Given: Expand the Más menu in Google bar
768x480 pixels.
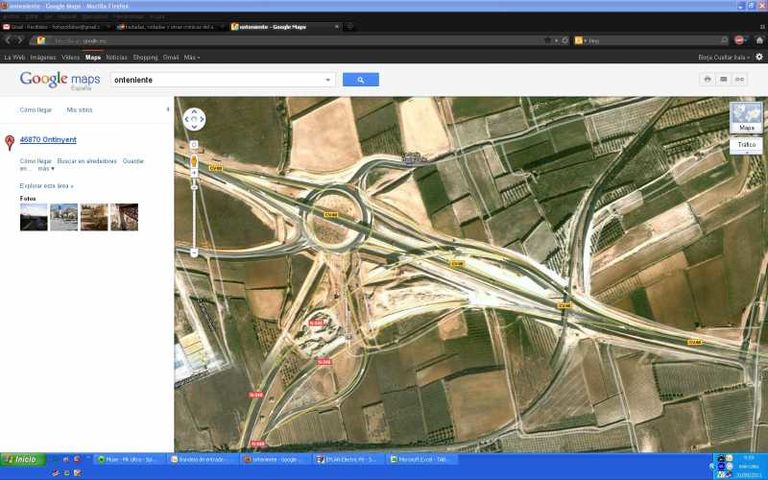Looking at the screenshot, I should (x=190, y=57).
